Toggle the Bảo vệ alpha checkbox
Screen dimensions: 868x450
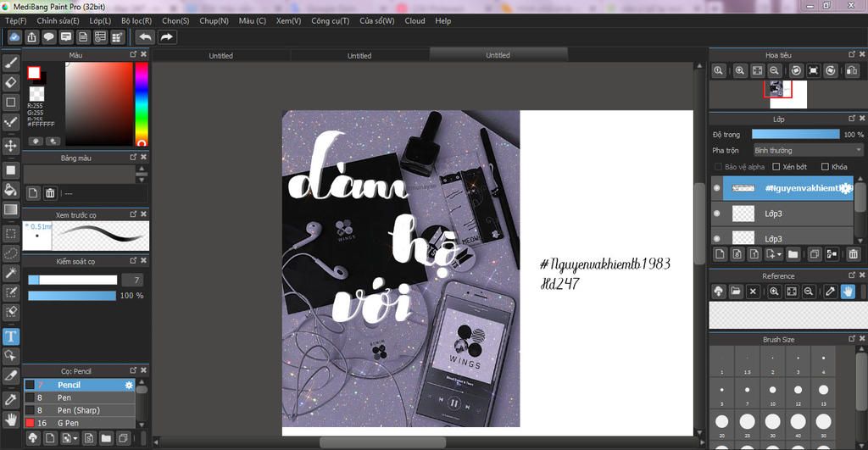tap(719, 167)
